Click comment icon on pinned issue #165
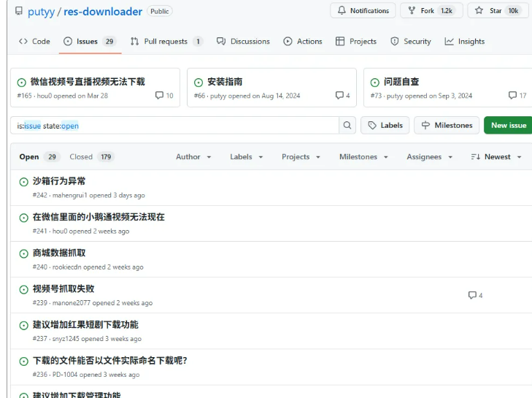Image resolution: width=532 pixels, height=398 pixels. click(159, 95)
